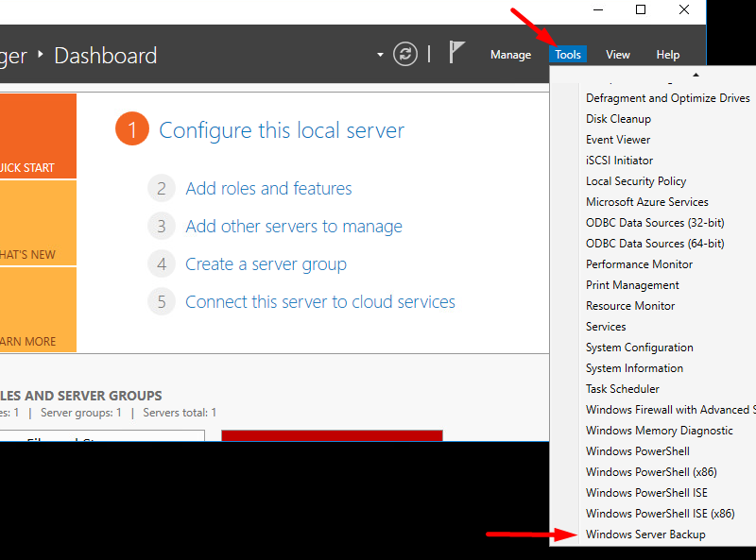The height and width of the screenshot is (560, 756).
Task: Open the View menu
Action: point(618,55)
